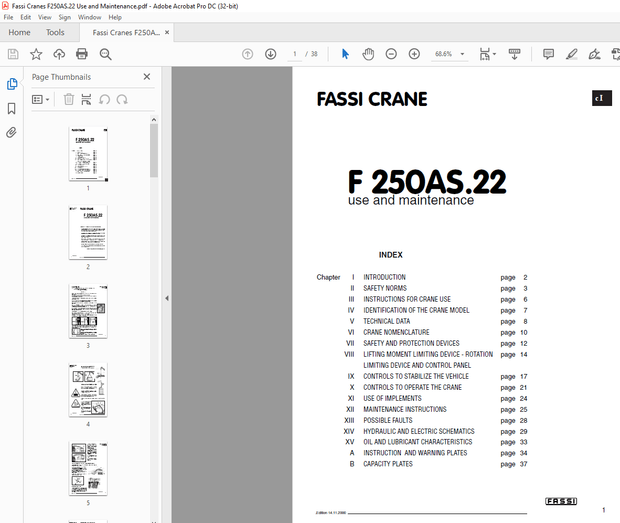Click the Save file icon
The height and width of the screenshot is (523, 620).
point(13,54)
